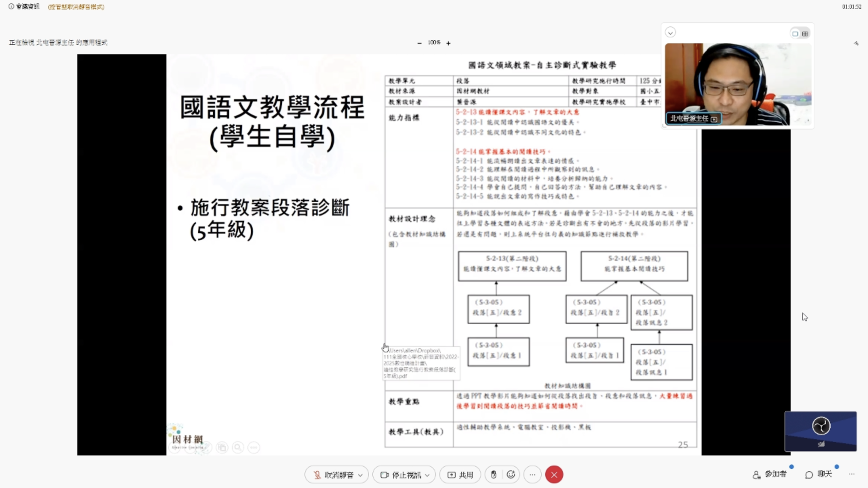Click the 北屯晉源主任 speaker video thumbnail
Image resolution: width=868 pixels, height=488 pixels.
(737, 84)
